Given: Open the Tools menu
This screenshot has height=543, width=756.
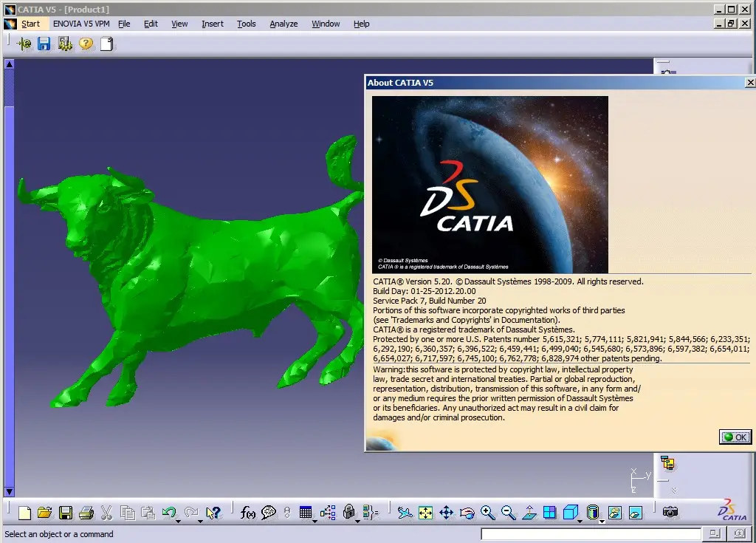Looking at the screenshot, I should 246,24.
